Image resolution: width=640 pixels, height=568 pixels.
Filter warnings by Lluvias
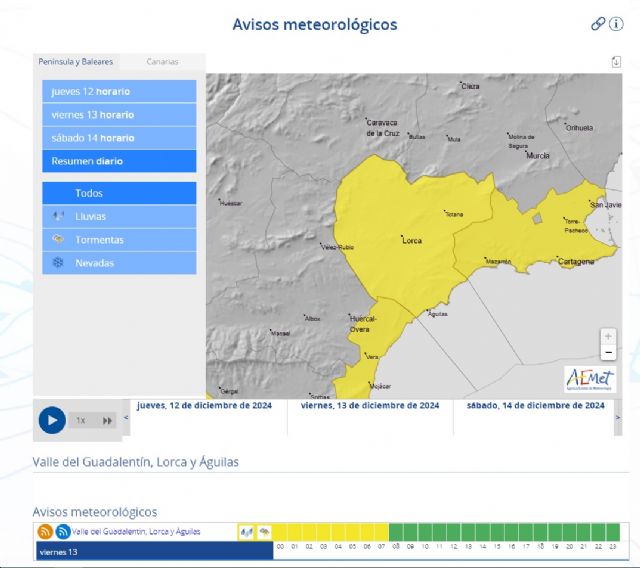tap(119, 216)
